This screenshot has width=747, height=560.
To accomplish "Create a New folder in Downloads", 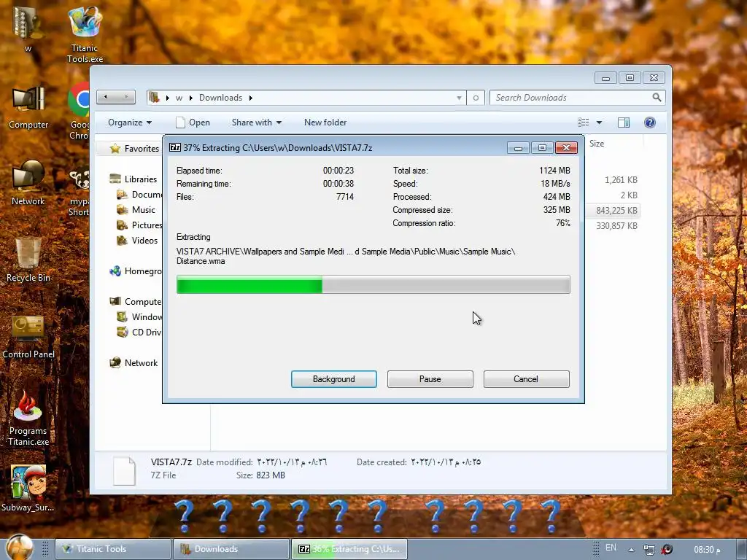I will click(325, 122).
